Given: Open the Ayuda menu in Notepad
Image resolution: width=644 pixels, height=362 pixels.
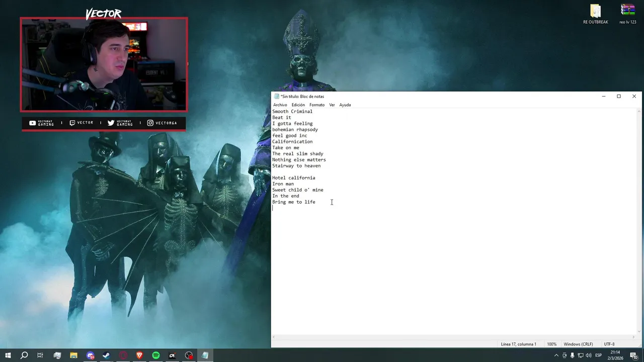Looking at the screenshot, I should tap(345, 105).
